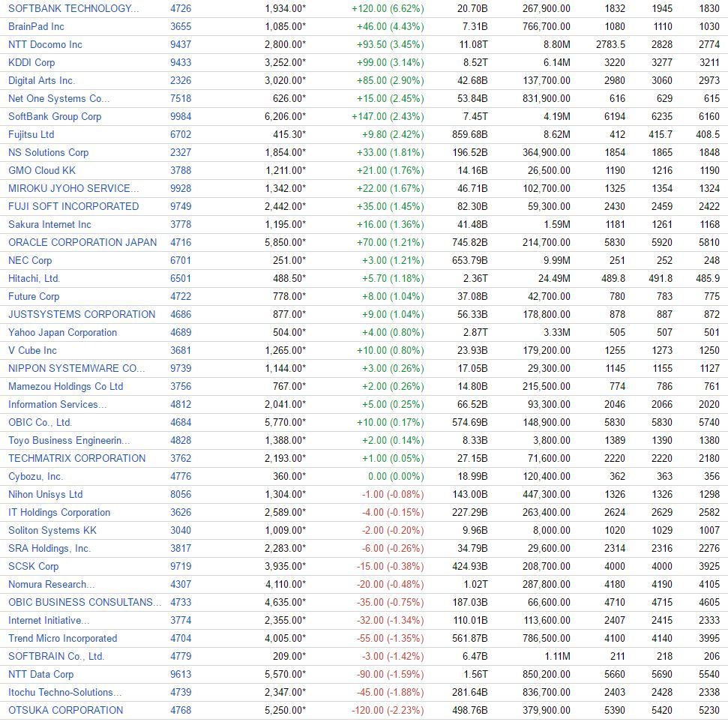Select market cap 859.68B
This screenshot has width=728, height=722.
[x=470, y=135]
